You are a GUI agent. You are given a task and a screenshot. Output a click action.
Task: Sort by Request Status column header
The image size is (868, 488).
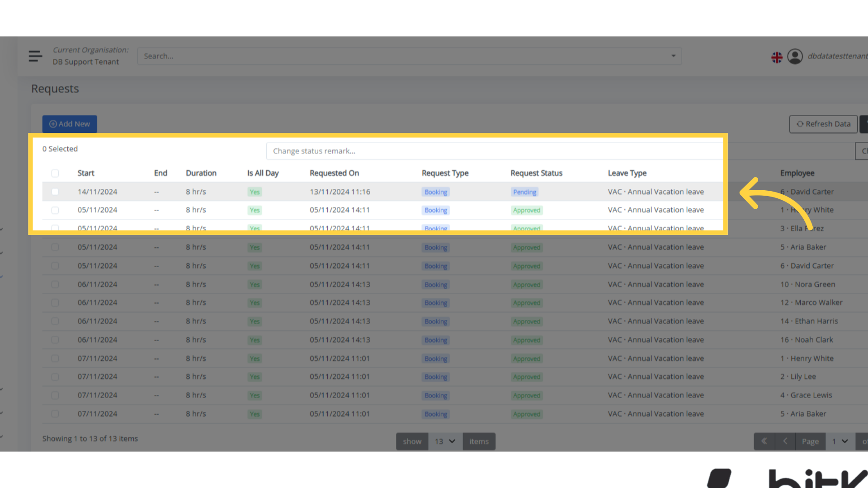536,173
